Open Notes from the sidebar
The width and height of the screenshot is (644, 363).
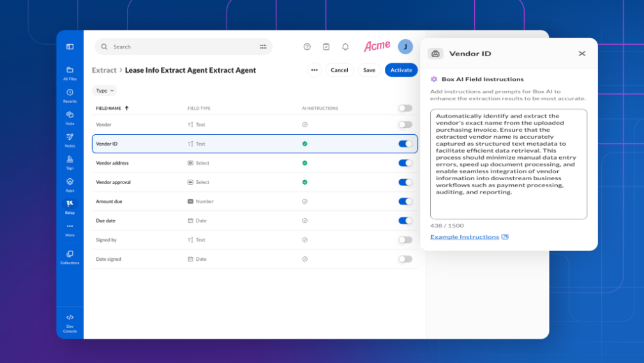tap(70, 139)
